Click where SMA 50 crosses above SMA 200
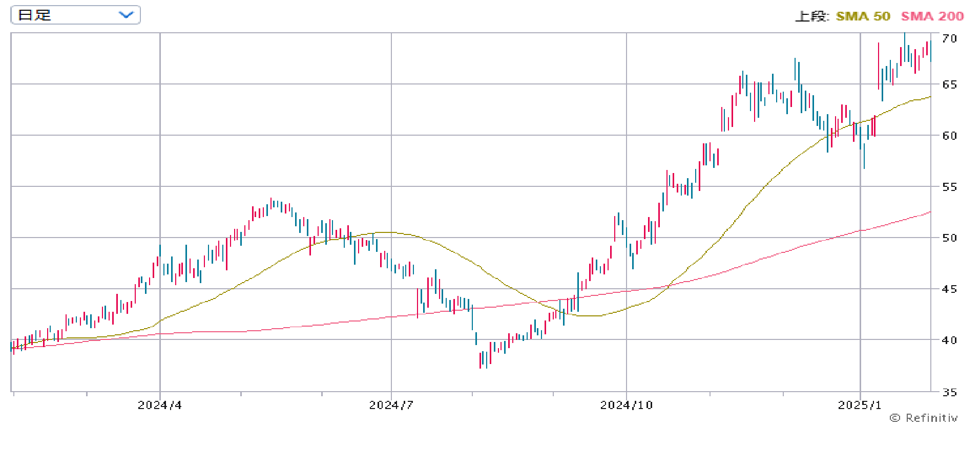This screenshot has width=980, height=450. click(669, 286)
